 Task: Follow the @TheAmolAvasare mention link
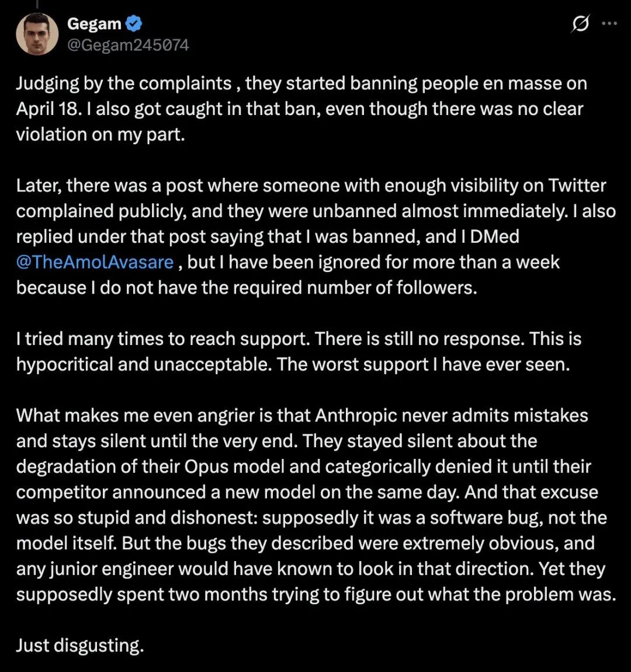coord(95,262)
